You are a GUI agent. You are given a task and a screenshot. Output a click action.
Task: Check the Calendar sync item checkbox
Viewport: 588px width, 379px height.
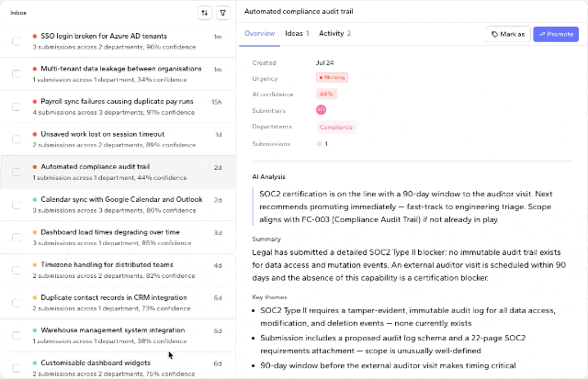click(x=17, y=205)
